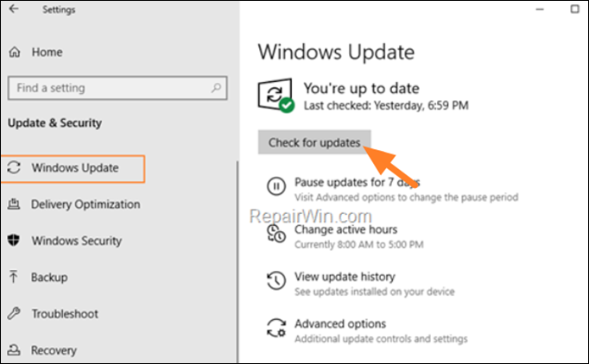Select Pause updates for 7 days
The width and height of the screenshot is (589, 364).
point(358,182)
